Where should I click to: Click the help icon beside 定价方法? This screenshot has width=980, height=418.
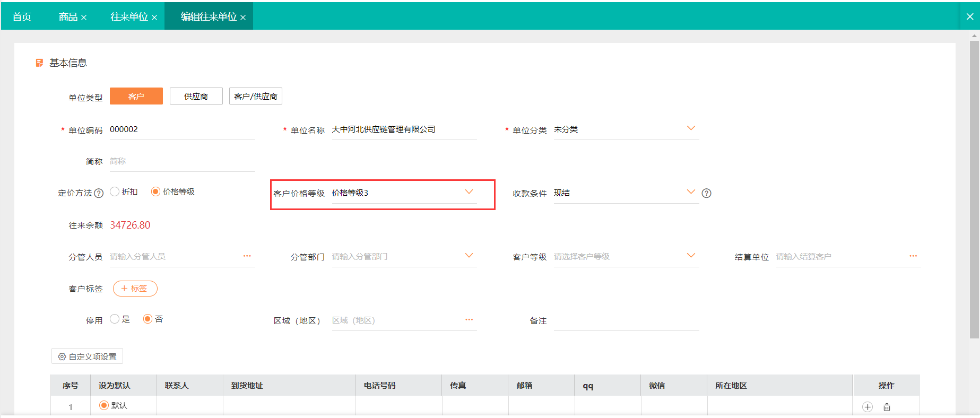coord(99,193)
